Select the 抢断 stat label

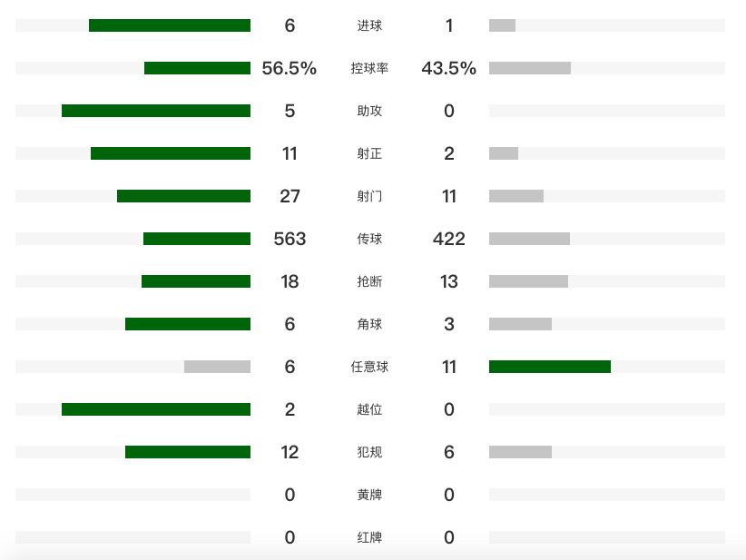(x=369, y=281)
